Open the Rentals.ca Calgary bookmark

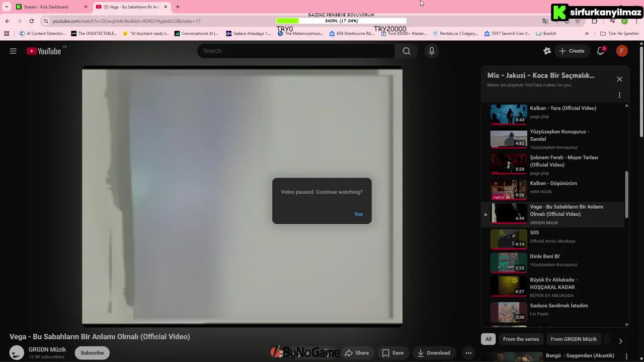coord(455,34)
